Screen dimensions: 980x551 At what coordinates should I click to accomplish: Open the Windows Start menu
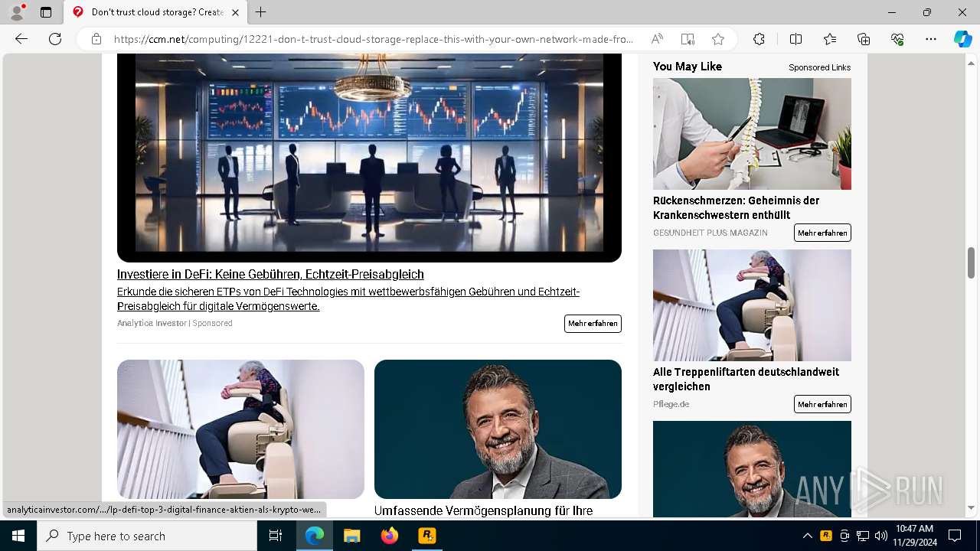[x=18, y=536]
